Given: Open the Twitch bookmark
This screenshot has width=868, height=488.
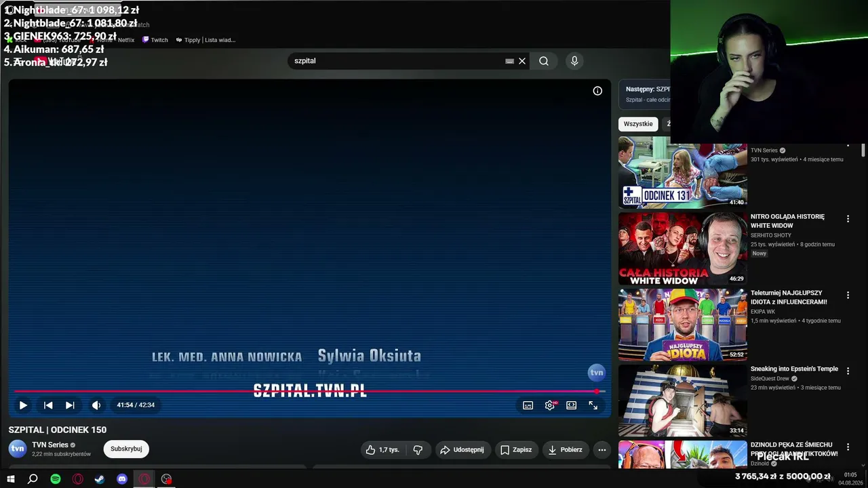Looking at the screenshot, I should pos(155,40).
